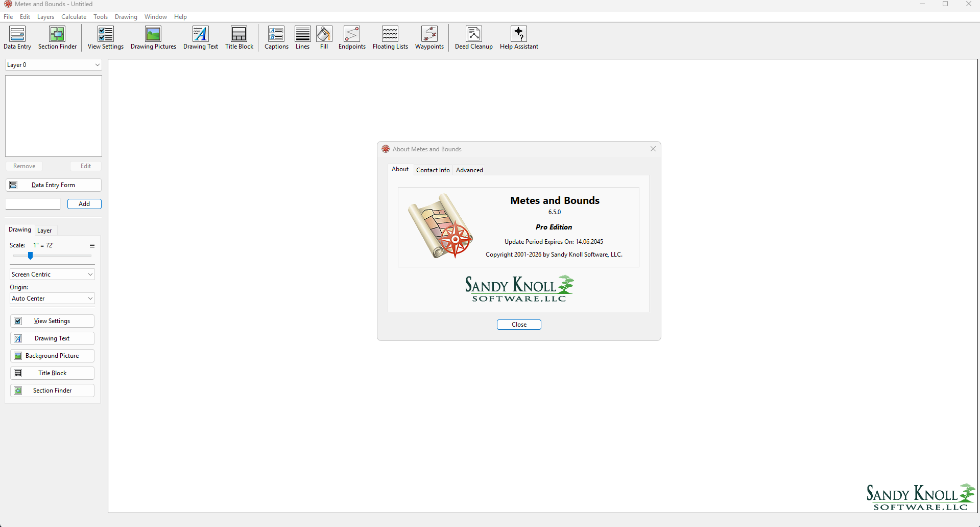This screenshot has width=980, height=527.
Task: Click the Metes and Bounds scroll-map logo image
Action: [440, 226]
